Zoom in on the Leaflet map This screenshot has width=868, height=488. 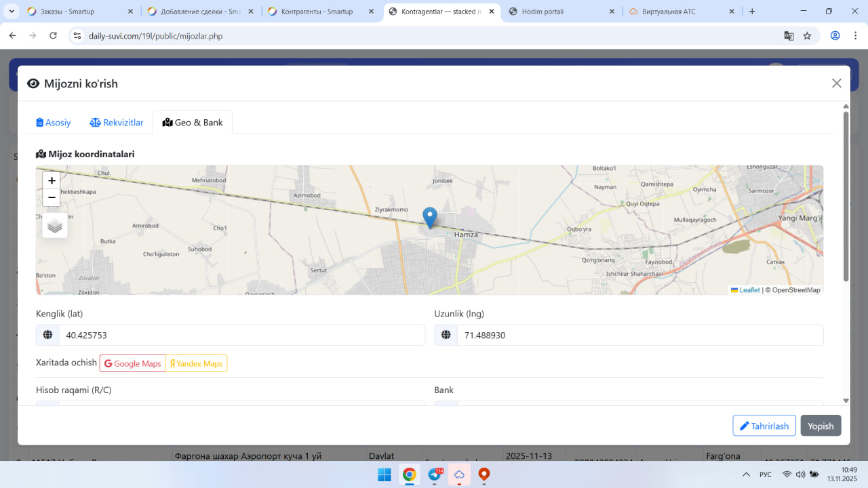(52, 181)
